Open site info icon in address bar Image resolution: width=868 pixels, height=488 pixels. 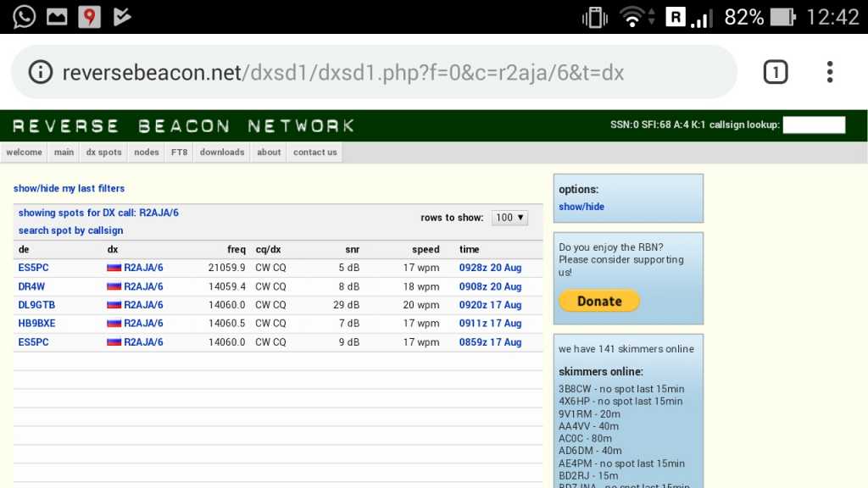tap(41, 72)
